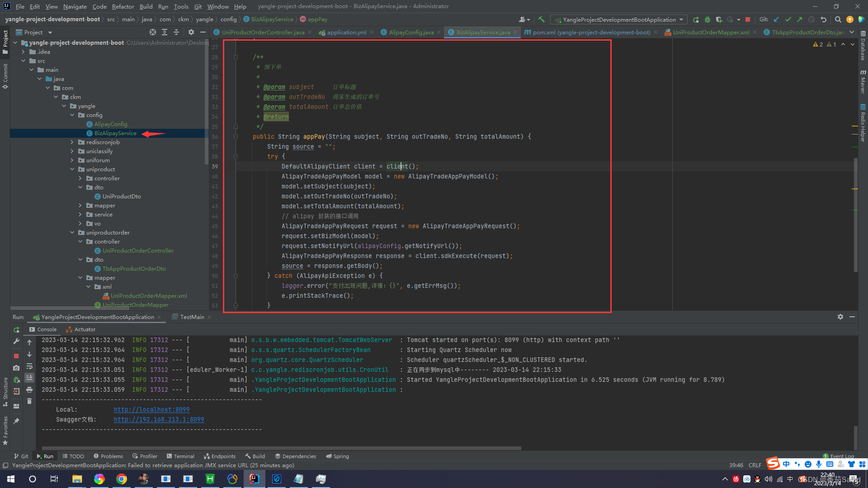Collapse the src folder
Image resolution: width=868 pixels, height=488 pixels.
(23, 61)
